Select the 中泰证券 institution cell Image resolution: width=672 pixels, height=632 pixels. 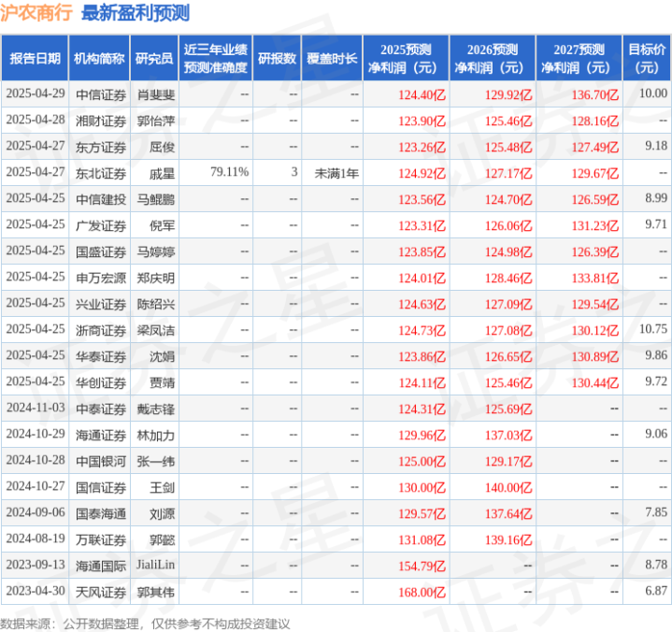(101, 409)
